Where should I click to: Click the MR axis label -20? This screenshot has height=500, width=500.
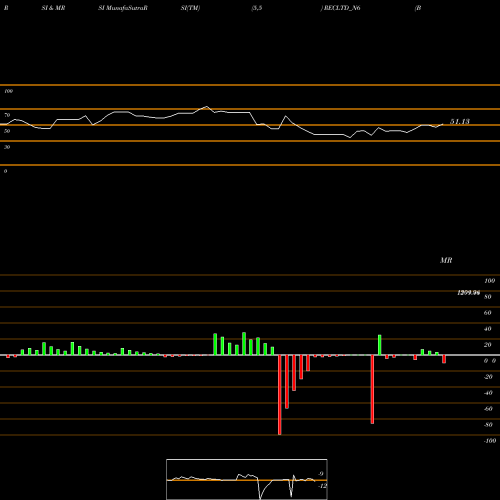488,377
